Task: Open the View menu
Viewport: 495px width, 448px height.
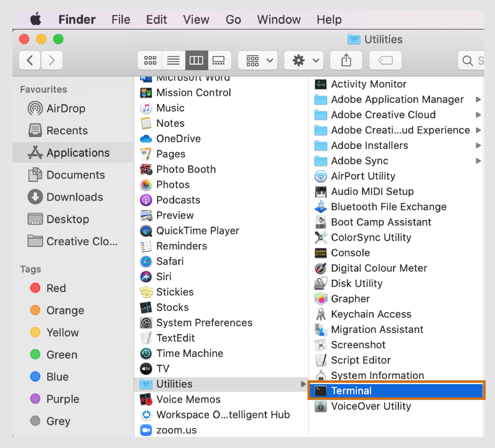Action: (x=196, y=20)
